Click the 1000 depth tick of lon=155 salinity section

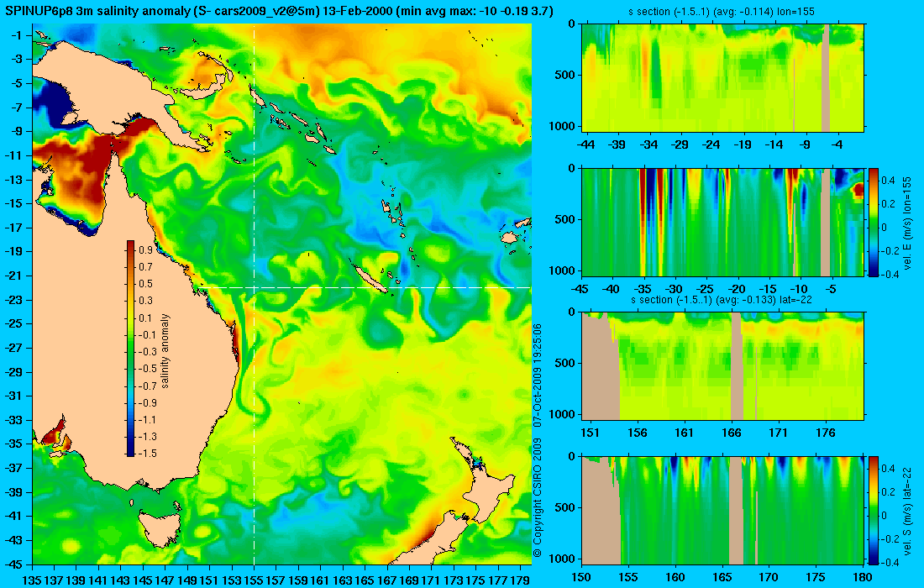564,126
